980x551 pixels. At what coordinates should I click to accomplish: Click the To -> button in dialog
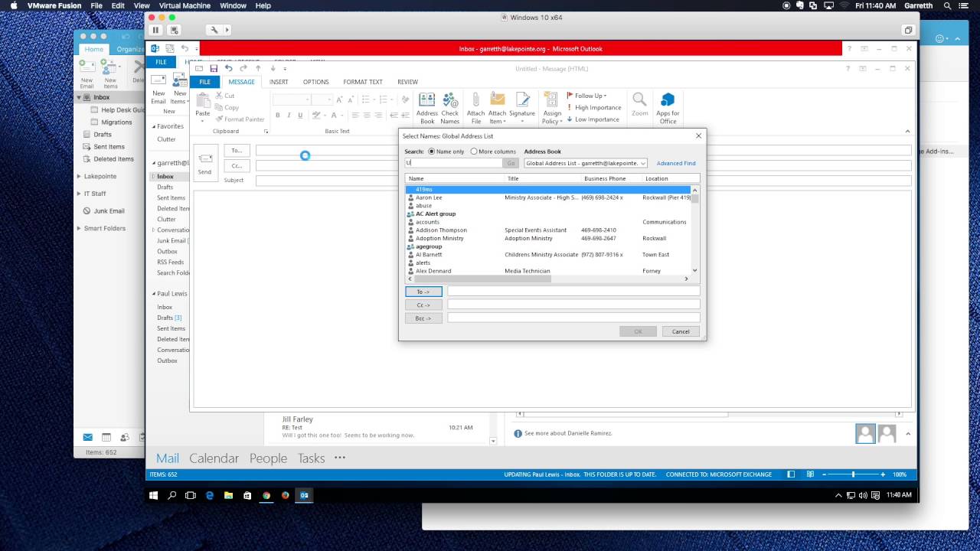[x=423, y=292]
